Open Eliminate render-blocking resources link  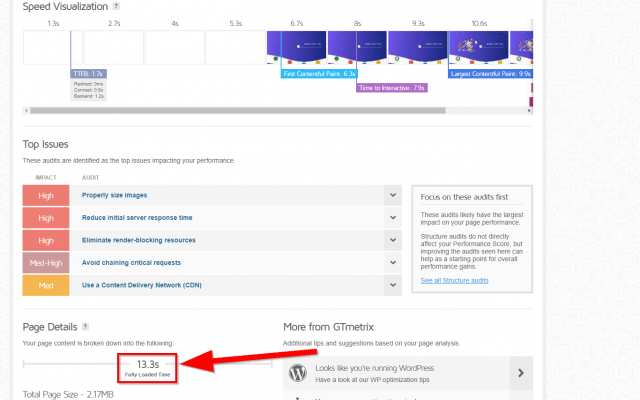[x=138, y=240]
